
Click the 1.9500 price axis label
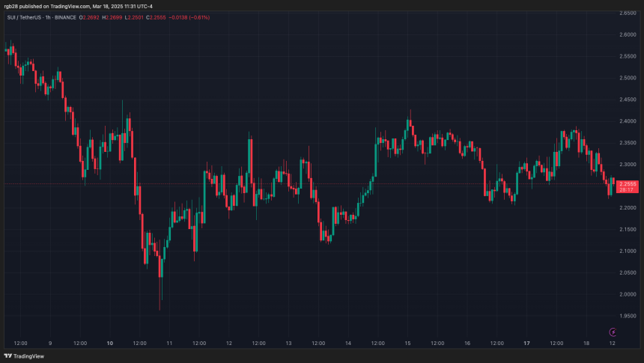(x=628, y=316)
